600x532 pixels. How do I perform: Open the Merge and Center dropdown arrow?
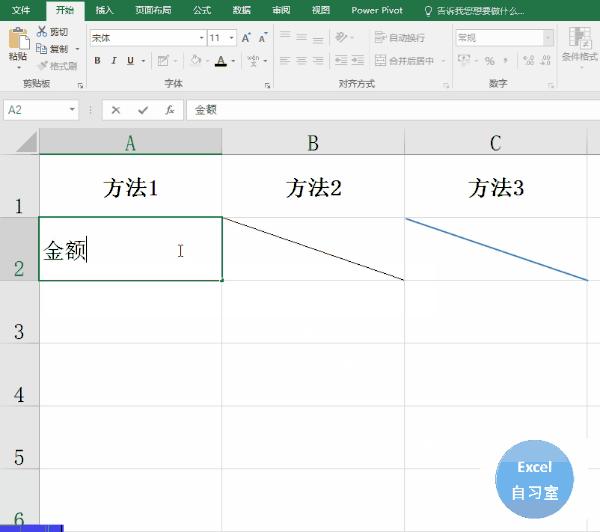click(443, 60)
